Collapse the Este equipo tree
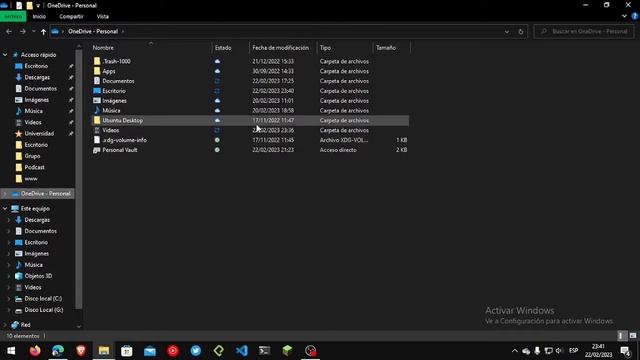 [x=5, y=209]
